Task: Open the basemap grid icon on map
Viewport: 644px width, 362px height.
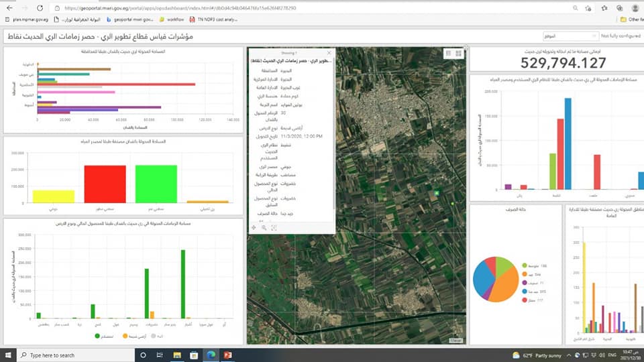Action: (x=458, y=53)
